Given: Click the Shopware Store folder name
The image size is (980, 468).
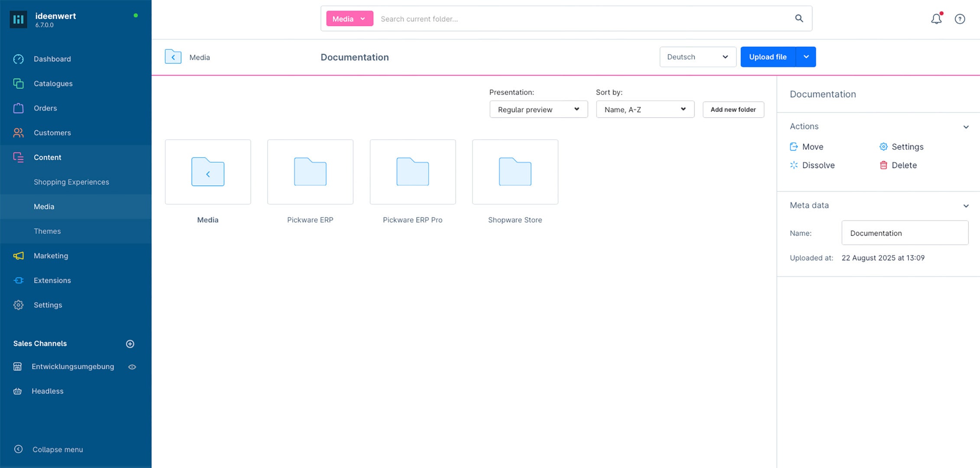Looking at the screenshot, I should [515, 220].
